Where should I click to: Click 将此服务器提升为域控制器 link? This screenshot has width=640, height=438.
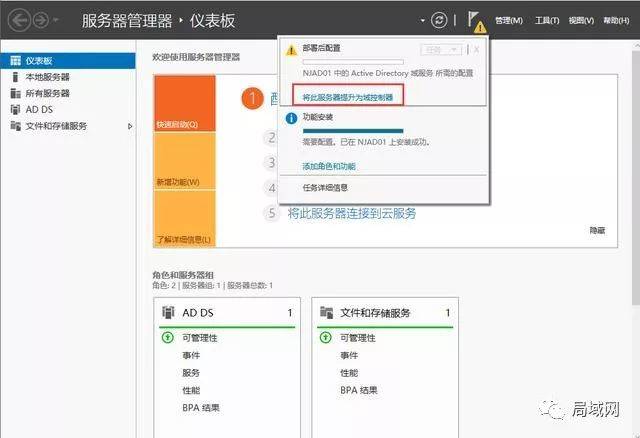348,97
